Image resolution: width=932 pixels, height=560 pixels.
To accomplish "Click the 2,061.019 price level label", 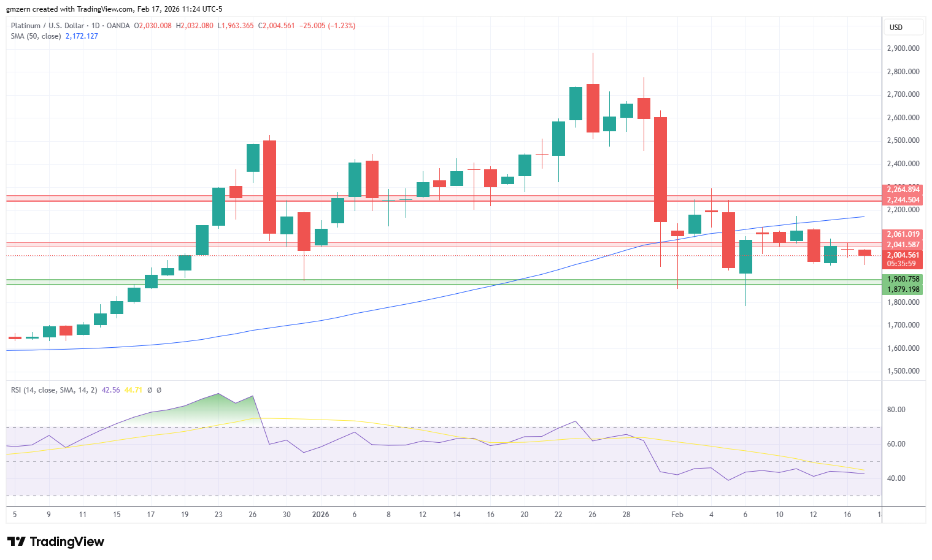I will [x=902, y=234].
